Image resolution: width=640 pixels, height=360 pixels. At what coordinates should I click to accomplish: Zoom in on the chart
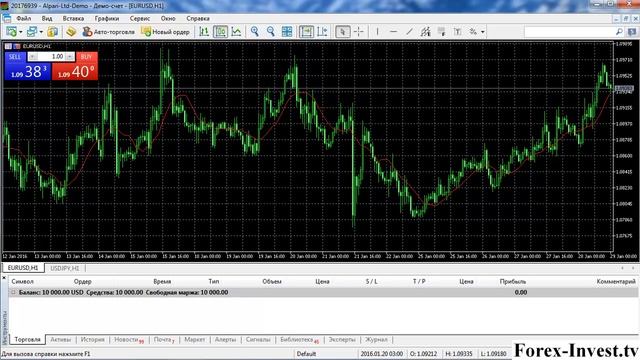pyautogui.click(x=255, y=31)
